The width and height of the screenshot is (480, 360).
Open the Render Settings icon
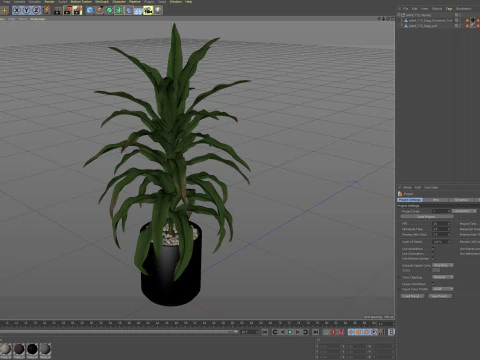click(78, 11)
